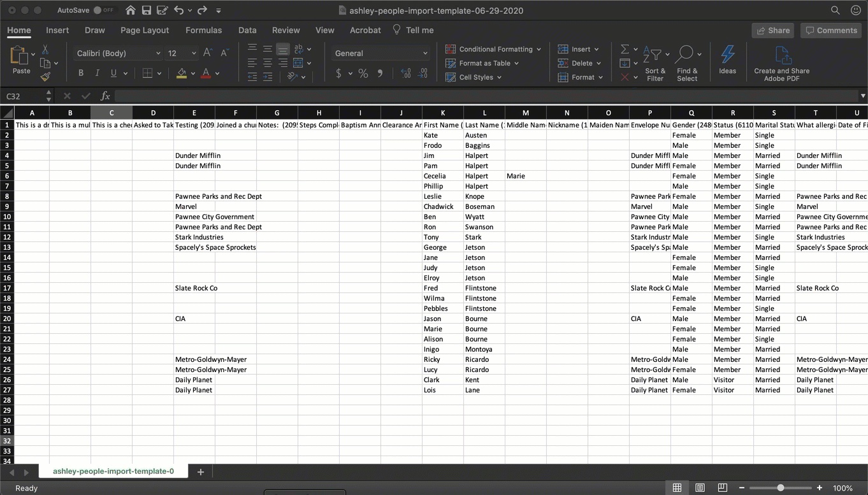The image size is (868, 495).
Task: Decrease decimal places
Action: (423, 73)
